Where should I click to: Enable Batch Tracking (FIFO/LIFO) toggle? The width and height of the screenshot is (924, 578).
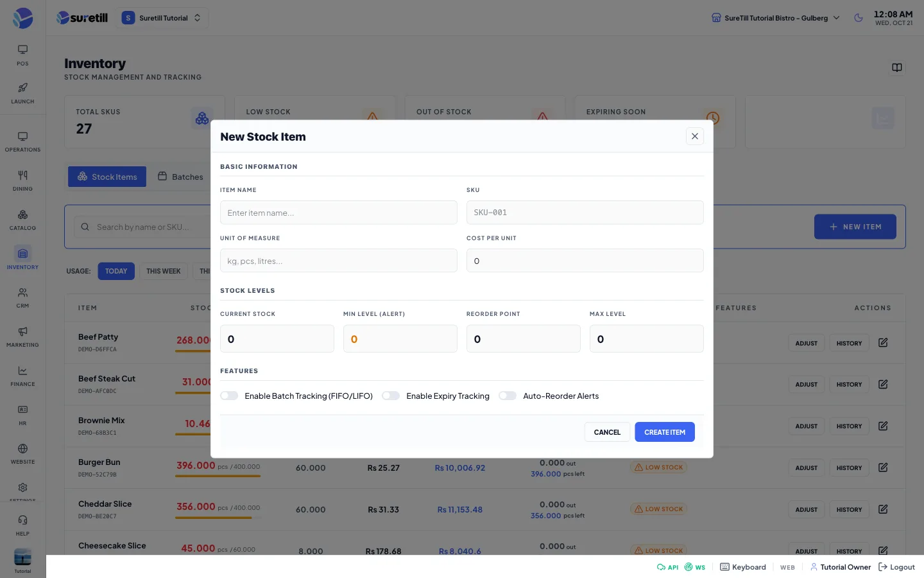click(x=229, y=396)
